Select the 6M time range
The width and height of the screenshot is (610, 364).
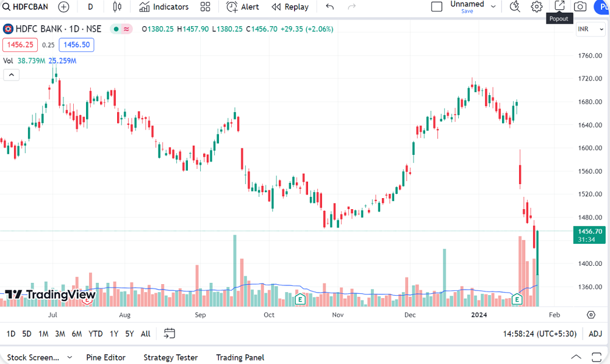tap(77, 334)
